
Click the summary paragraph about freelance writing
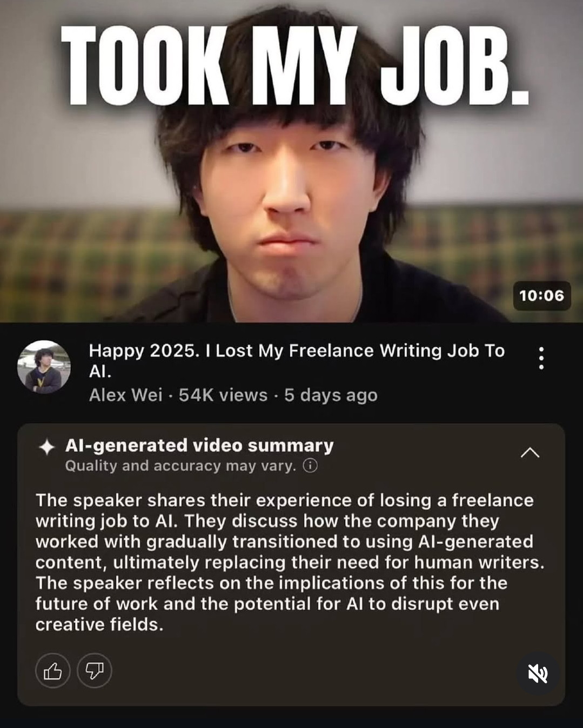290,562
